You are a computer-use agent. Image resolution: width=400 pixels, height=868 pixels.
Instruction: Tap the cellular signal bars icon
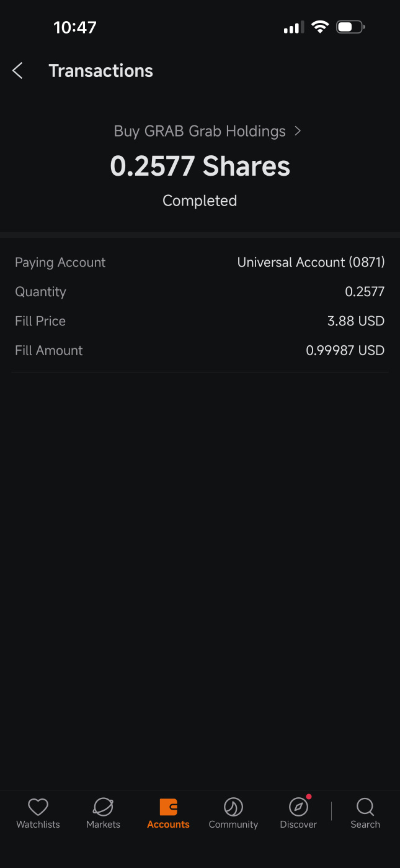(x=293, y=27)
